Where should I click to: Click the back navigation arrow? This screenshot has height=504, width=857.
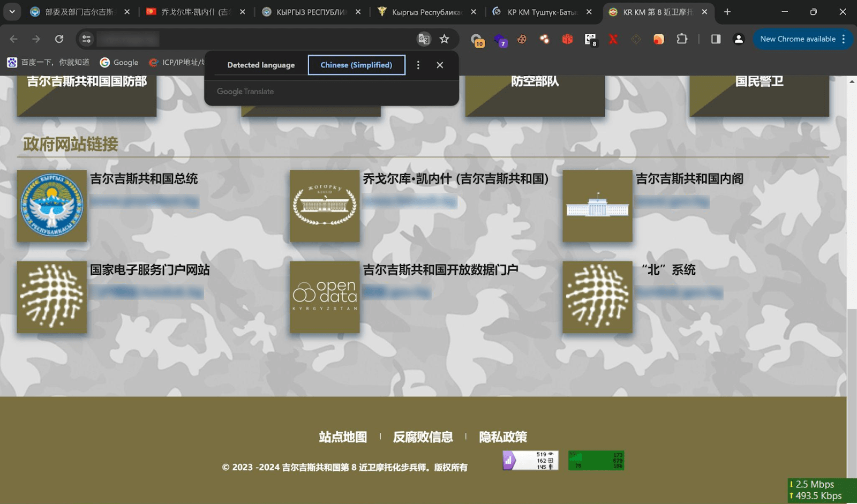(13, 39)
